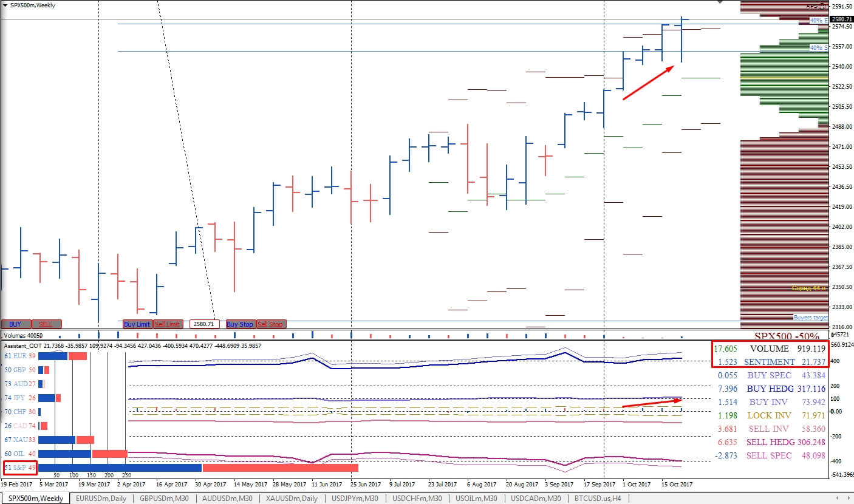The height and width of the screenshot is (504, 854).
Task: Click the SELL INV legend label
Action: 769,429
